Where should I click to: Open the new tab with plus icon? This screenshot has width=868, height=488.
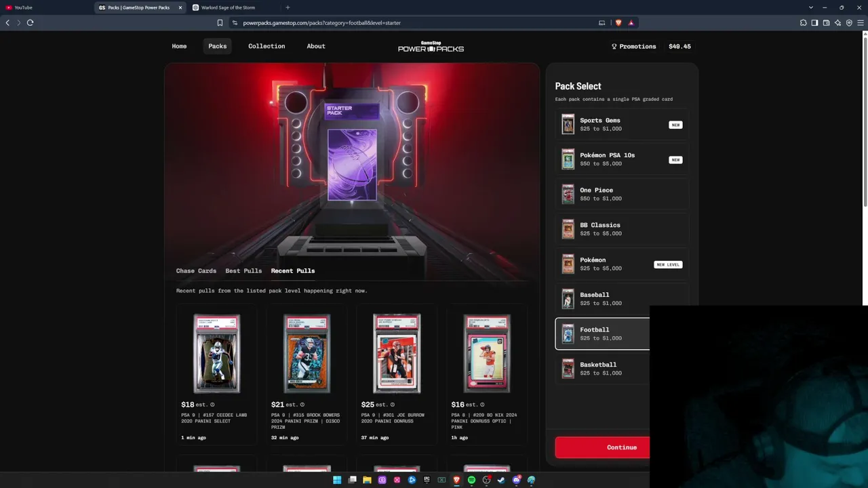(288, 7)
